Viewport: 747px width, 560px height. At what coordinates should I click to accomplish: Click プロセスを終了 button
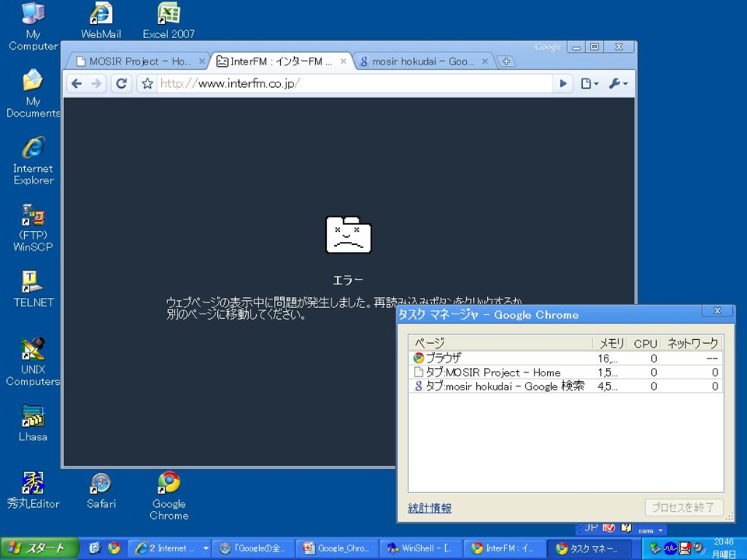tap(684, 508)
